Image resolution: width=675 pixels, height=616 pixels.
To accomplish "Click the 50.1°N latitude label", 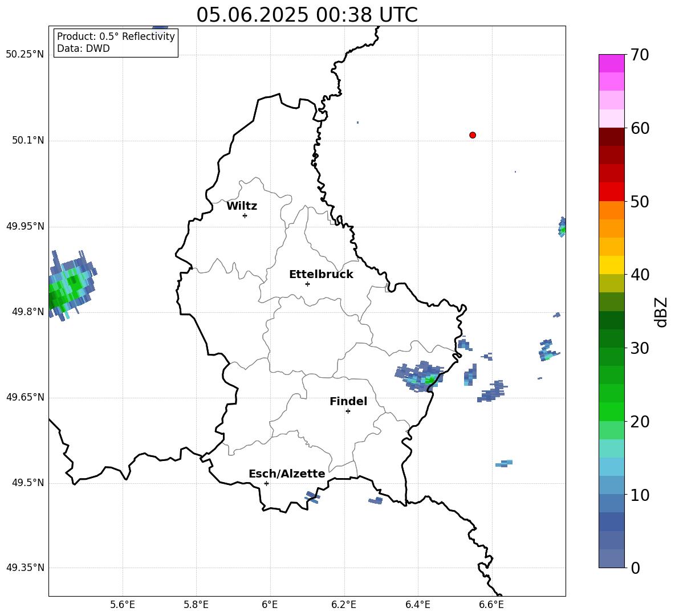I will click(28, 140).
